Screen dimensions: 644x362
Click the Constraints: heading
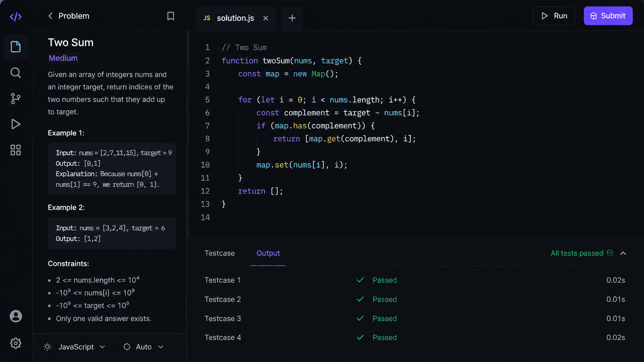(68, 264)
